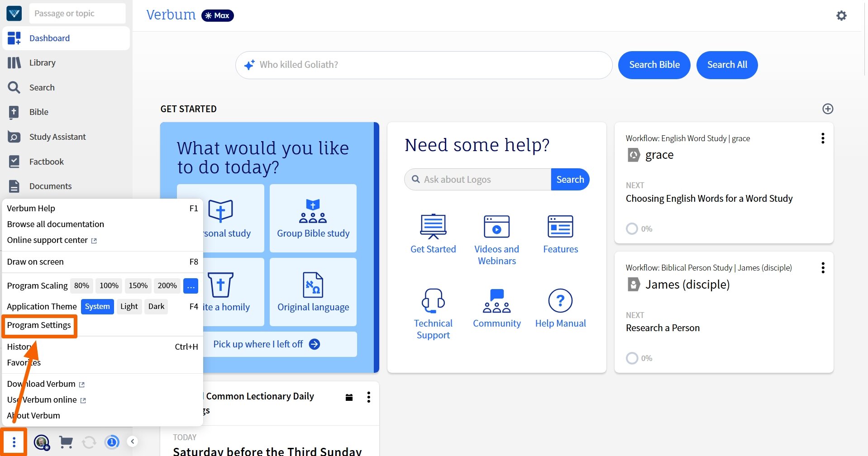Click Pick up where I left off
868x456 pixels.
tap(267, 344)
